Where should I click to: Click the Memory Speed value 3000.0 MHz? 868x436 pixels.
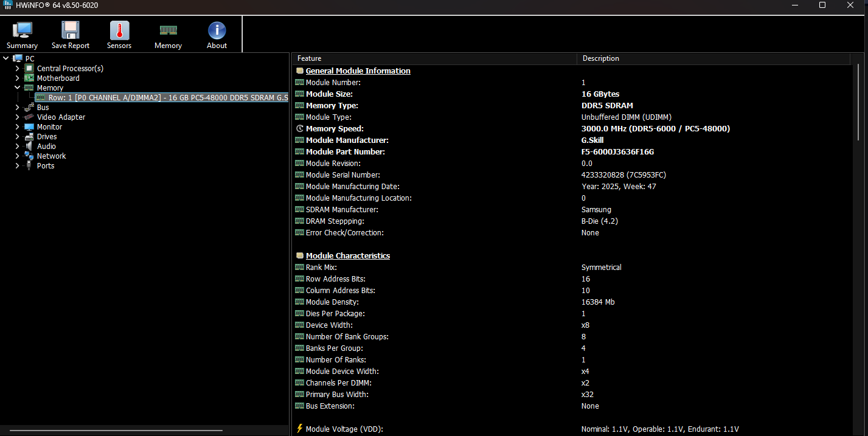pyautogui.click(x=656, y=128)
